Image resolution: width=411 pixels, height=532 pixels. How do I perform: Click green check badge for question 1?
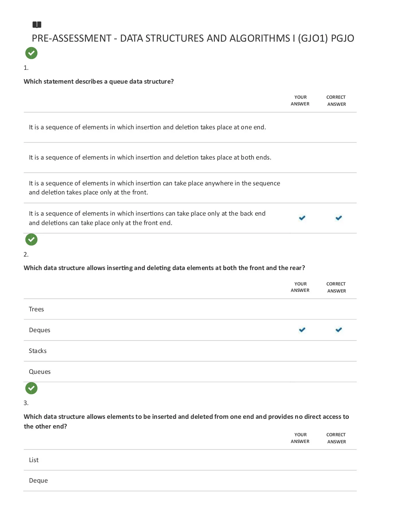pos(31,53)
